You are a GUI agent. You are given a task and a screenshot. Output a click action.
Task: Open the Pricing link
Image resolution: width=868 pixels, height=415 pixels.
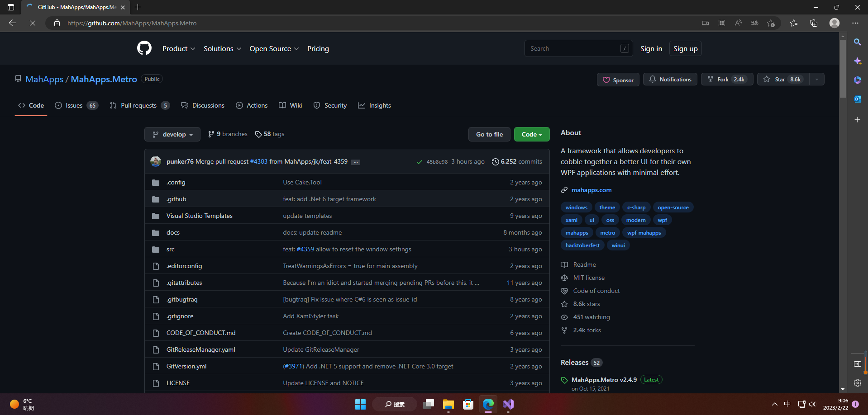coord(318,48)
